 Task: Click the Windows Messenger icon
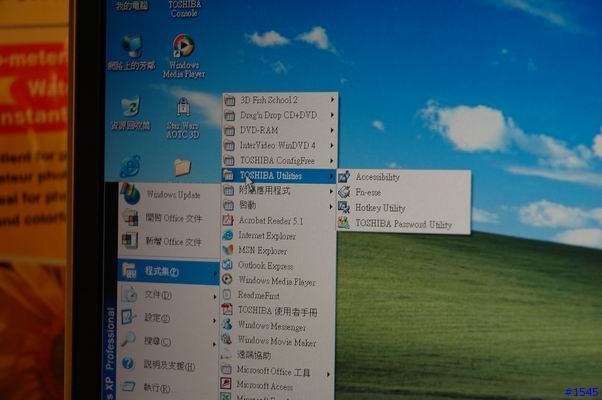[x=227, y=324]
